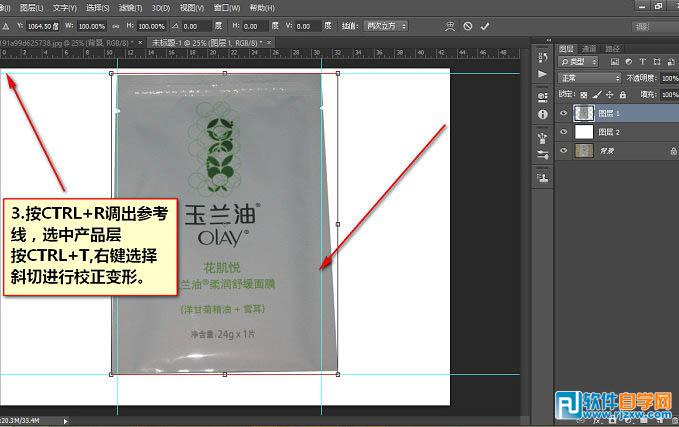Select the 通道 (Channels) panel tab
The width and height of the screenshot is (679, 427).
point(589,49)
